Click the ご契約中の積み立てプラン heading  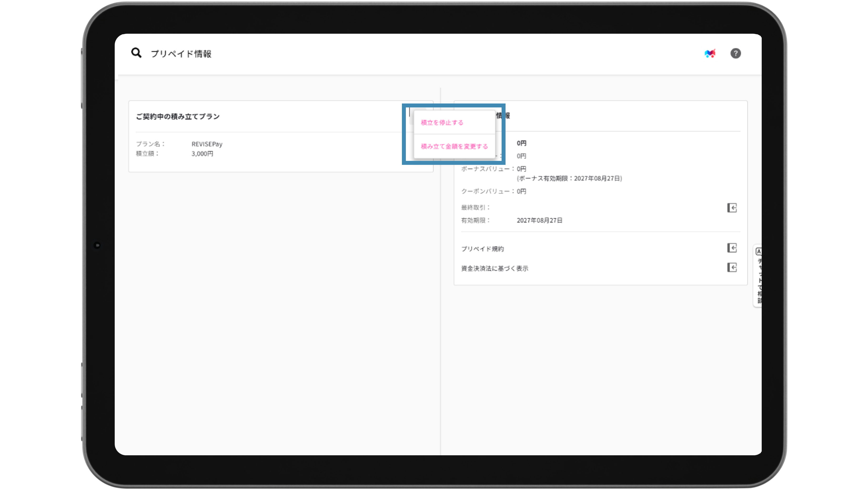pos(178,117)
